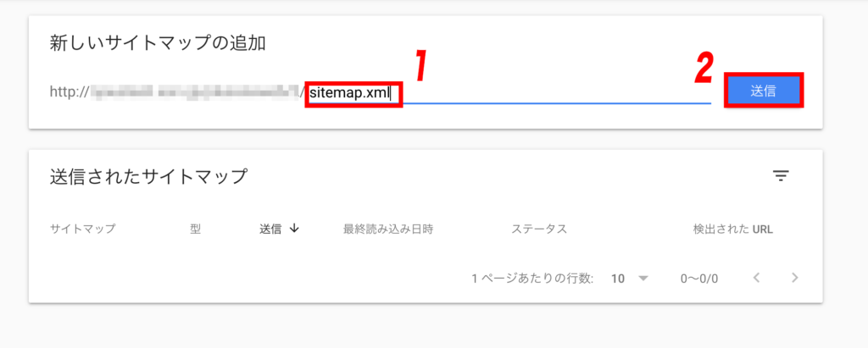The width and height of the screenshot is (868, 348).
Task: Click the ステータス column header
Action: pyautogui.click(x=539, y=229)
